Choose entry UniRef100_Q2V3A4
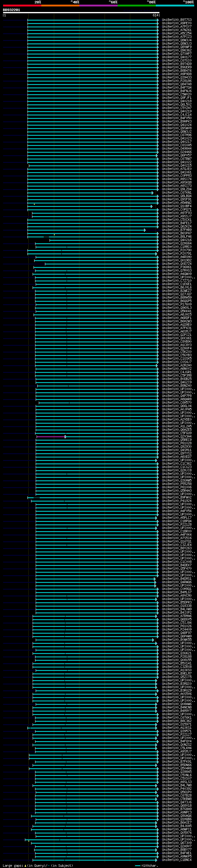197x868 pixels. coord(176,436)
